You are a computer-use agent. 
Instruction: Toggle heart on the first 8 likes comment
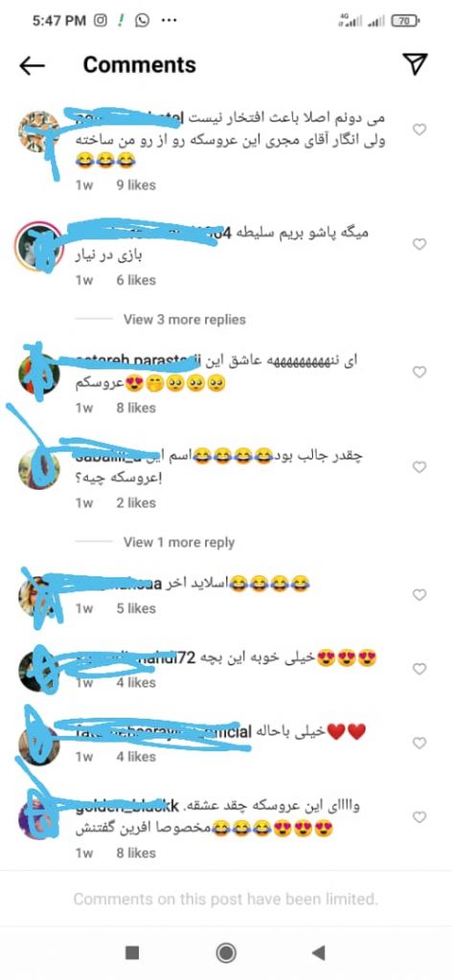(419, 372)
